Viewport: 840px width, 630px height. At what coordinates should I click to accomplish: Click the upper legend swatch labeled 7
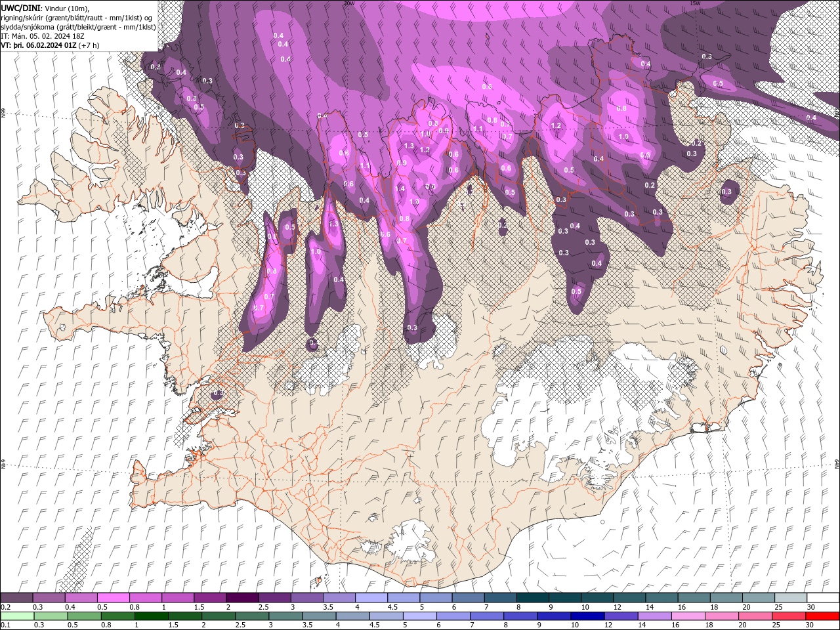(x=500, y=598)
